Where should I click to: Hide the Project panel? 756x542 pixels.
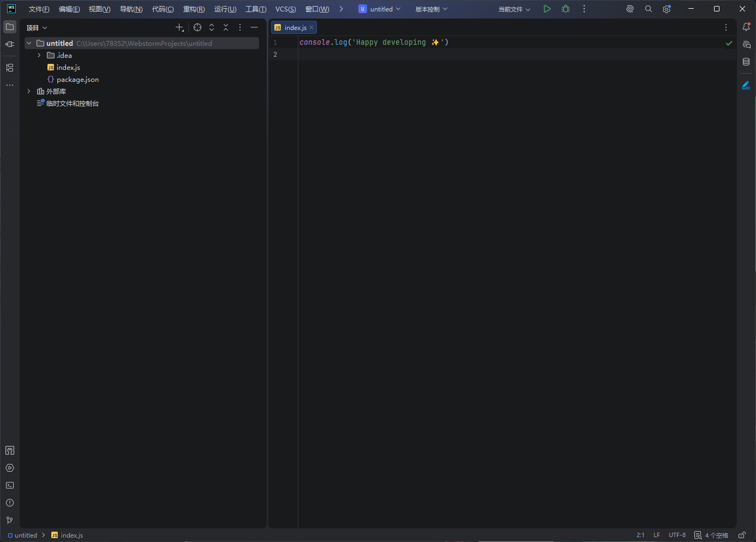[254, 27]
